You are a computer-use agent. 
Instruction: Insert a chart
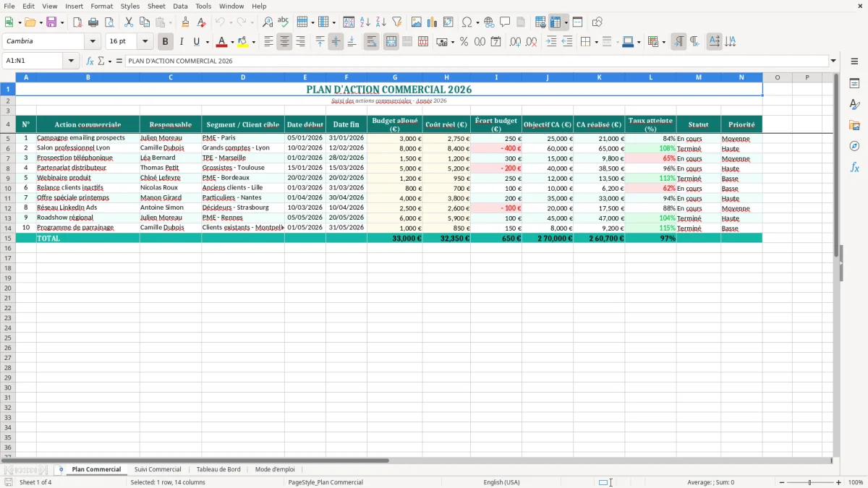tap(433, 22)
